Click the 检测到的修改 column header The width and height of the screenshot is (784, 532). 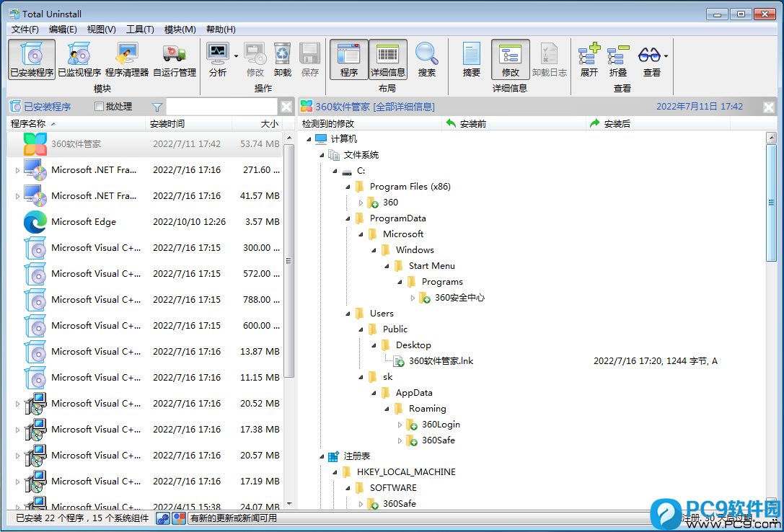coord(370,123)
